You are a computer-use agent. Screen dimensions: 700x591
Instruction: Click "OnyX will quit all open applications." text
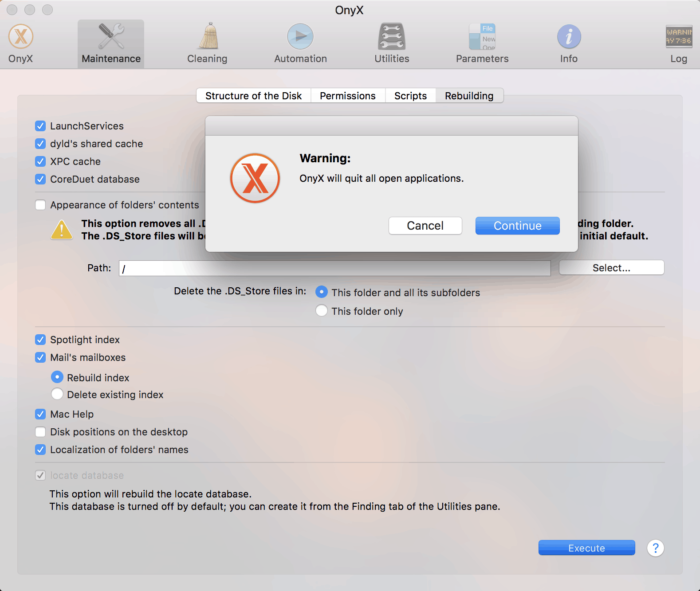tap(381, 178)
